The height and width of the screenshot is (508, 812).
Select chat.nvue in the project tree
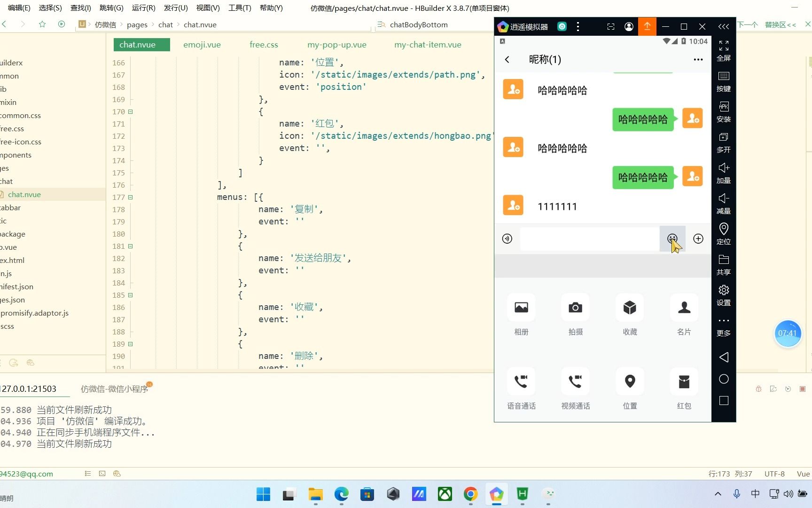(24, 194)
